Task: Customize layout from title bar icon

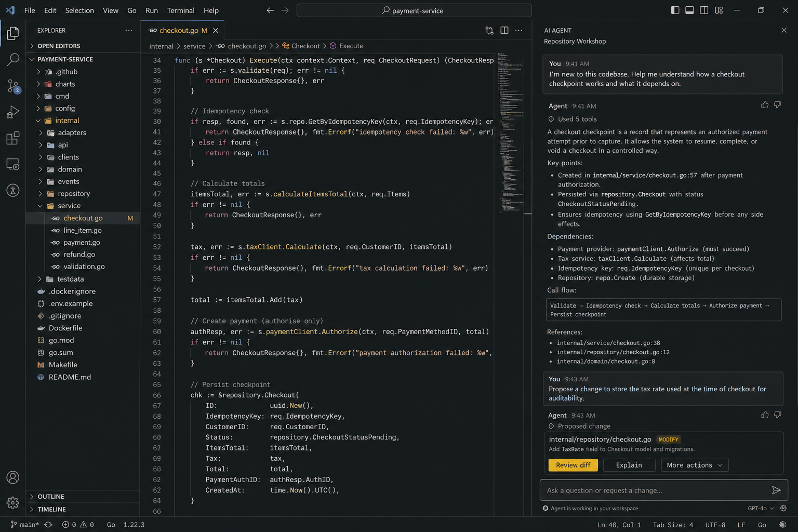Action: tap(719, 10)
